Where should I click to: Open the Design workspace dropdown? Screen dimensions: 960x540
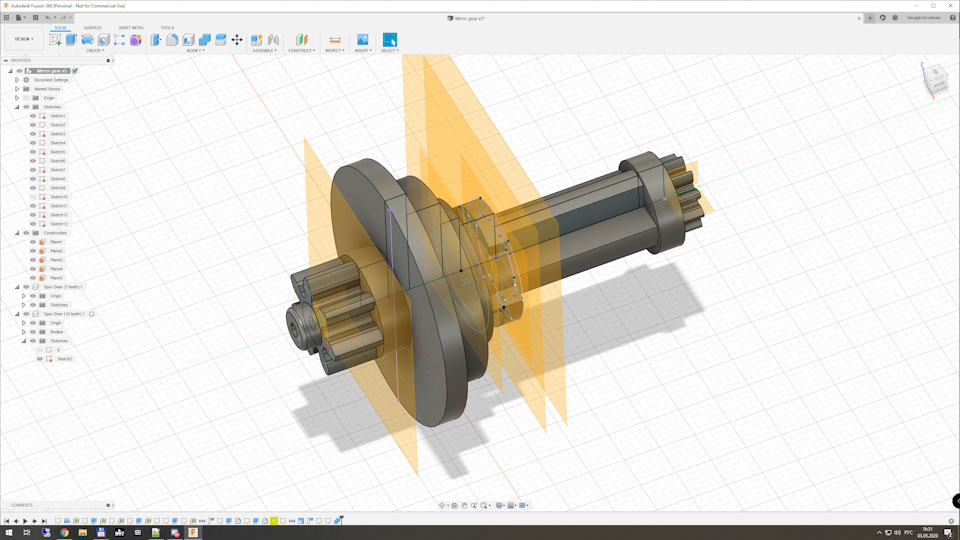tap(22, 40)
